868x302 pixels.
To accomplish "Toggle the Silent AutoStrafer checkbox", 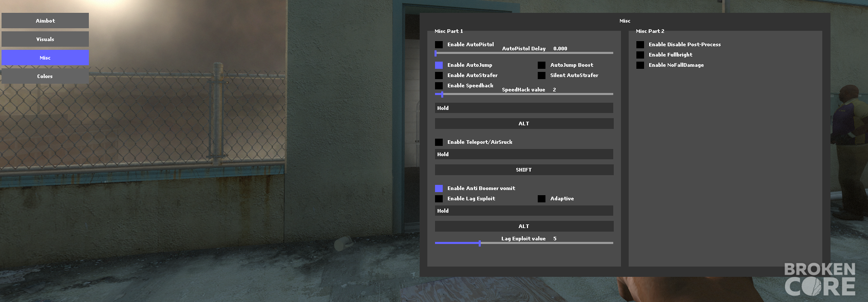I will pos(541,75).
